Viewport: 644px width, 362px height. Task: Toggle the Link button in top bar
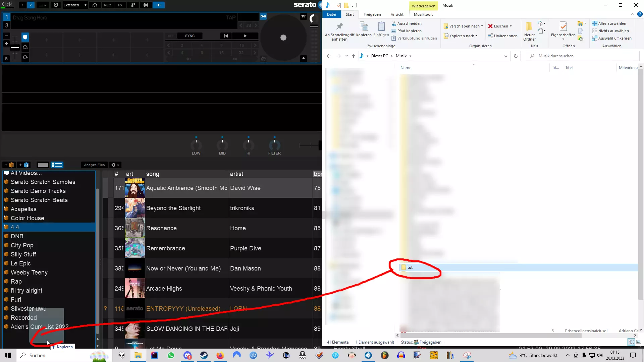[43, 5]
